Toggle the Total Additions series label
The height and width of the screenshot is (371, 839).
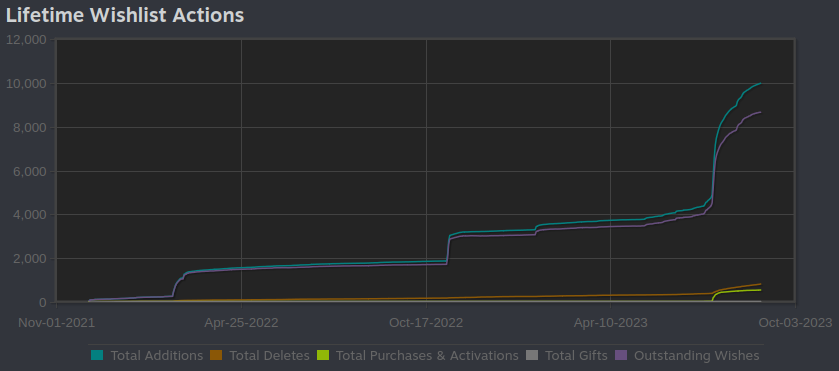157,355
